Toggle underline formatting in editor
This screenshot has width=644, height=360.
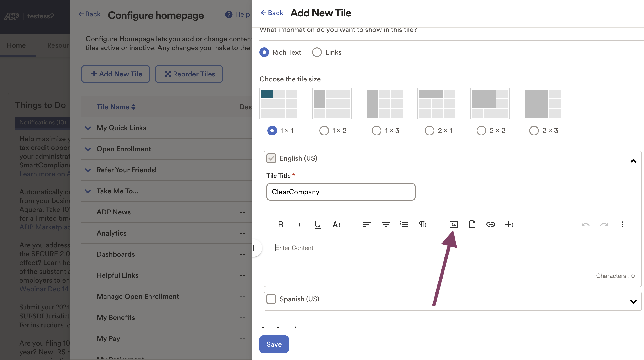pos(317,224)
